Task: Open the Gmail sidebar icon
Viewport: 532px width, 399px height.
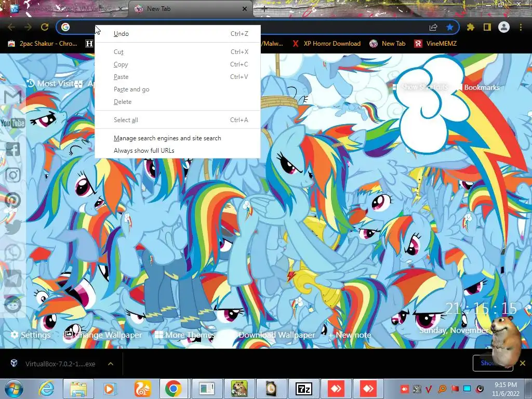Action: pyautogui.click(x=13, y=97)
